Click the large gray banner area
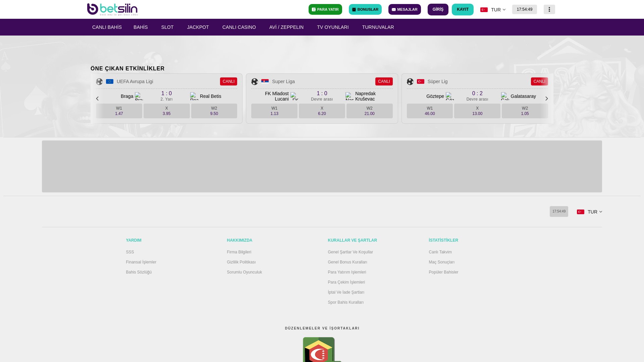This screenshot has width=644, height=362. pos(322,166)
